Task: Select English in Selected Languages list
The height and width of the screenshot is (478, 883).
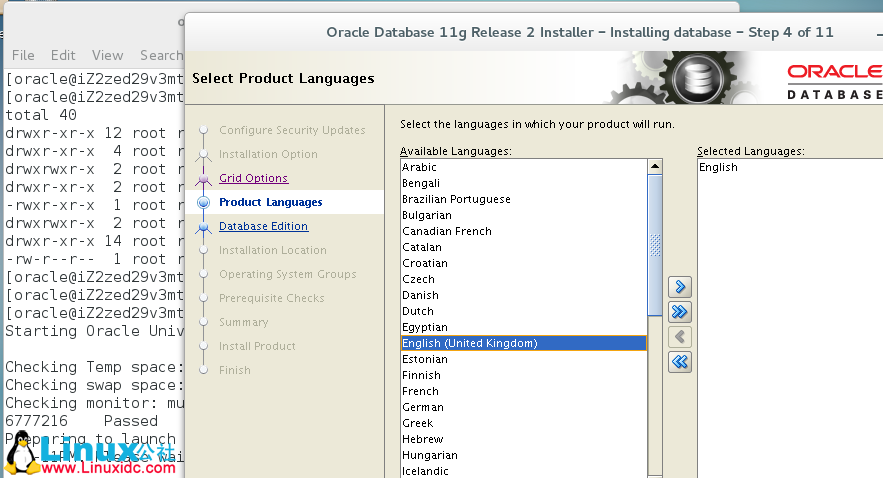Action: point(790,167)
